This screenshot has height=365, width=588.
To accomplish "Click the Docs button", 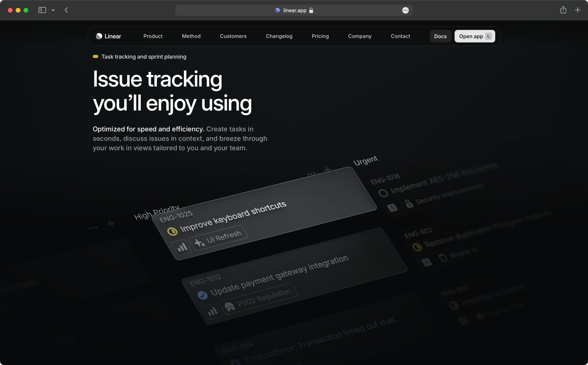I will (440, 36).
